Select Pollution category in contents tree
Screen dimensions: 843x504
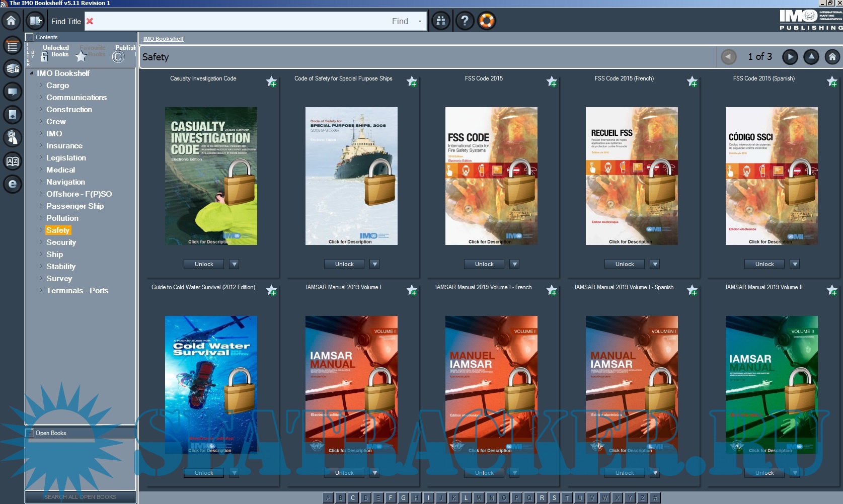pos(62,218)
